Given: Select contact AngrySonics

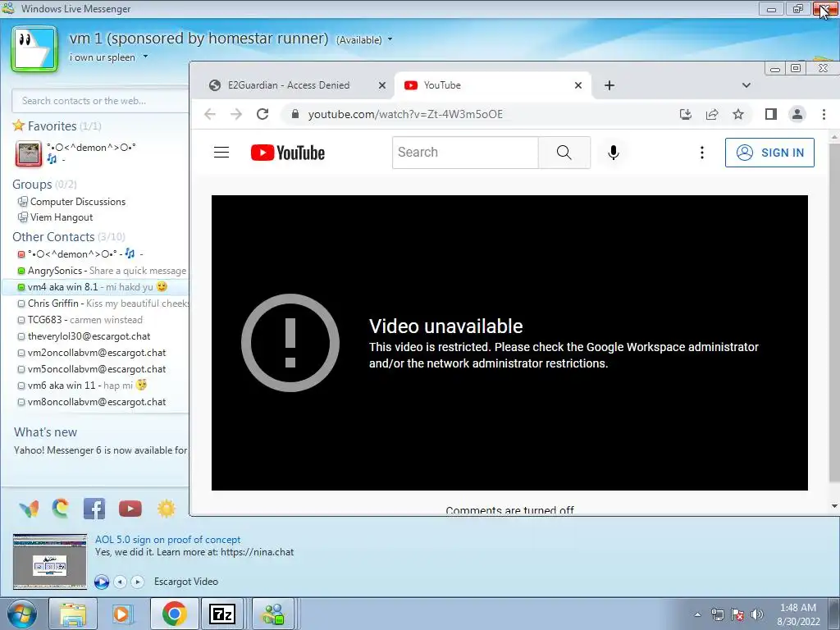Looking at the screenshot, I should tap(102, 271).
